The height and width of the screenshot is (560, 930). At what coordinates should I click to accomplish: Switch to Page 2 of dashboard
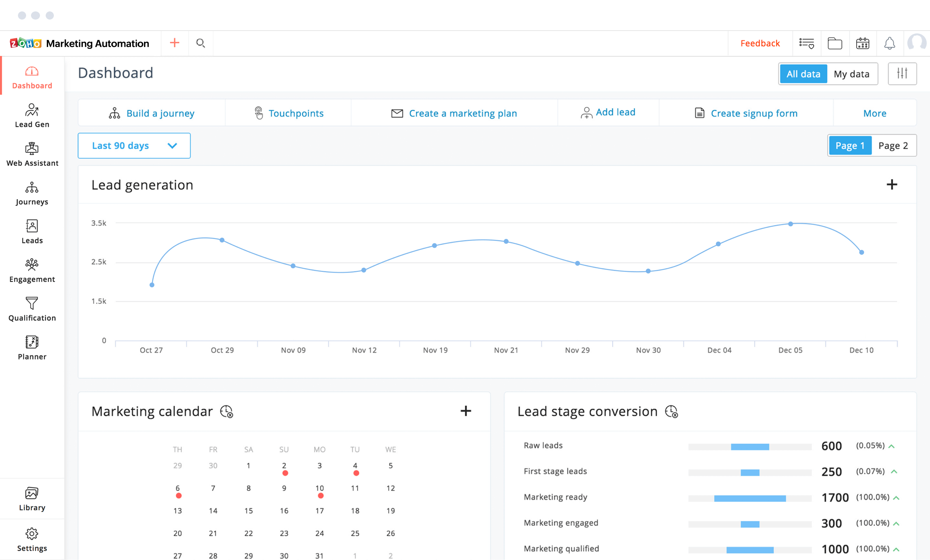(x=893, y=146)
